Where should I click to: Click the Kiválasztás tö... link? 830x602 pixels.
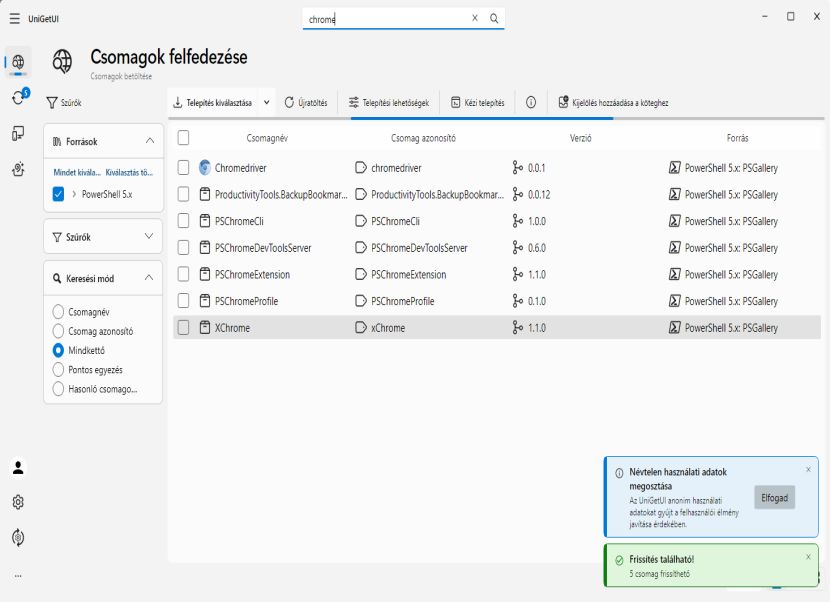129,173
